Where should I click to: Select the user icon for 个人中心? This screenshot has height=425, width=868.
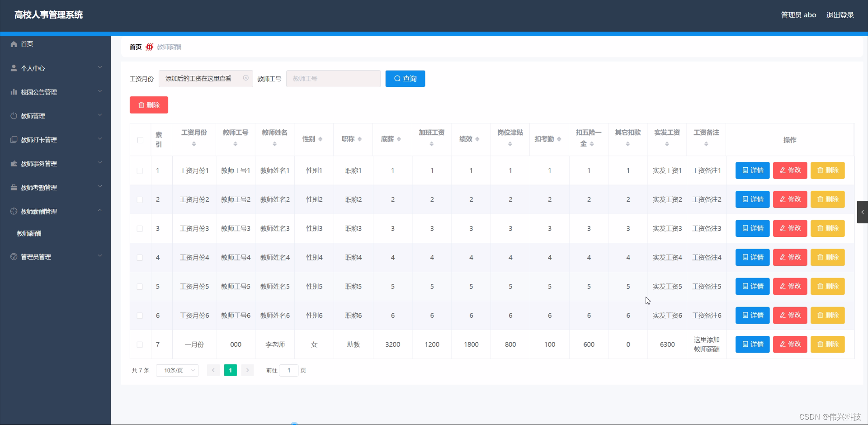[14, 68]
